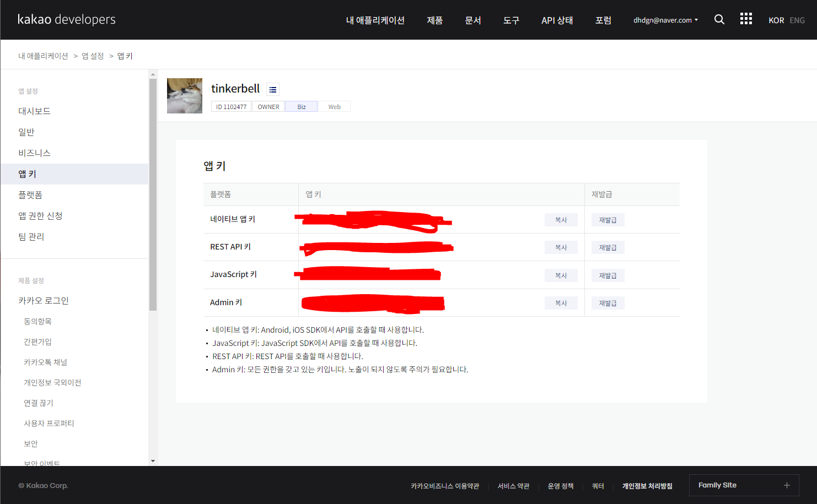Click 앱 설정 breadcrumb link

click(x=93, y=56)
